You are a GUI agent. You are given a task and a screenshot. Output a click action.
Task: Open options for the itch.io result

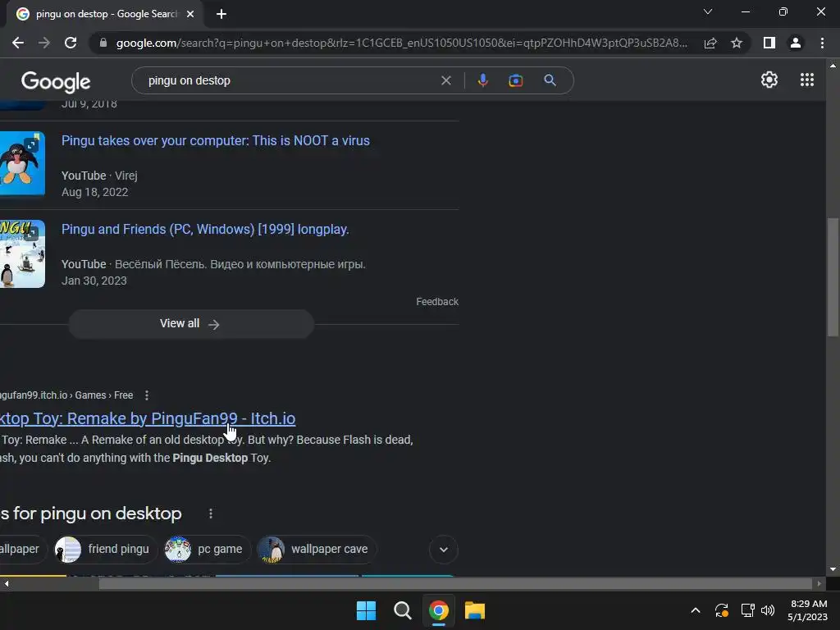(147, 395)
